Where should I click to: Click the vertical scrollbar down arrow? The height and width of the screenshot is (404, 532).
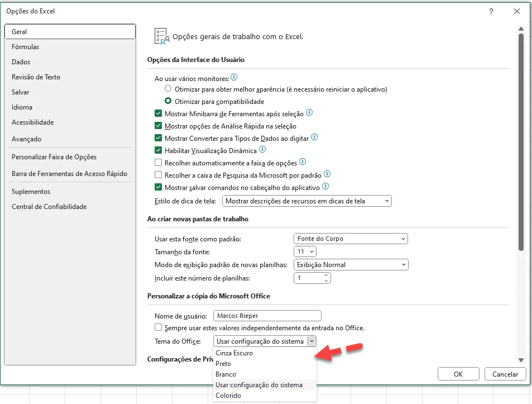pos(521,360)
